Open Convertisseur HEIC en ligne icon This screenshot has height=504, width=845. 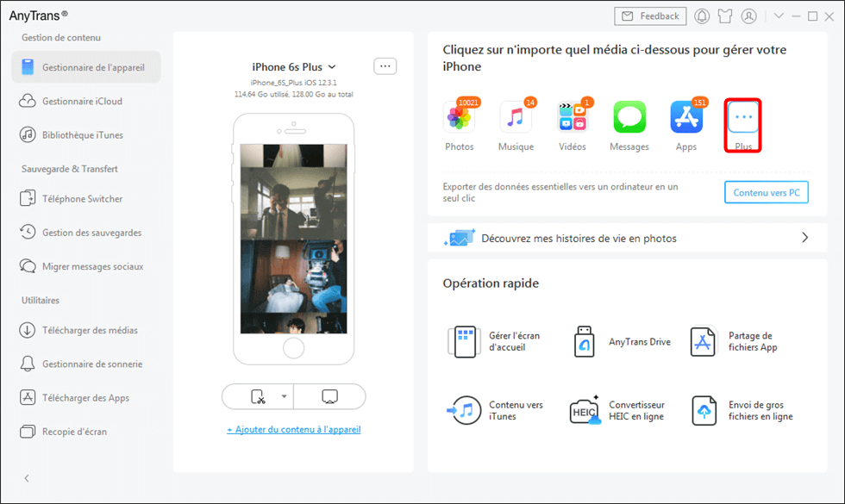585,411
